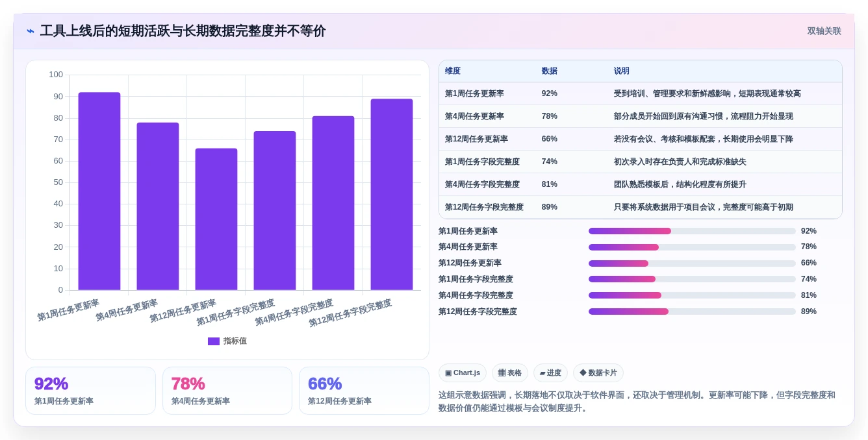Select table cell 第12周任务字段完整度

[484, 207]
